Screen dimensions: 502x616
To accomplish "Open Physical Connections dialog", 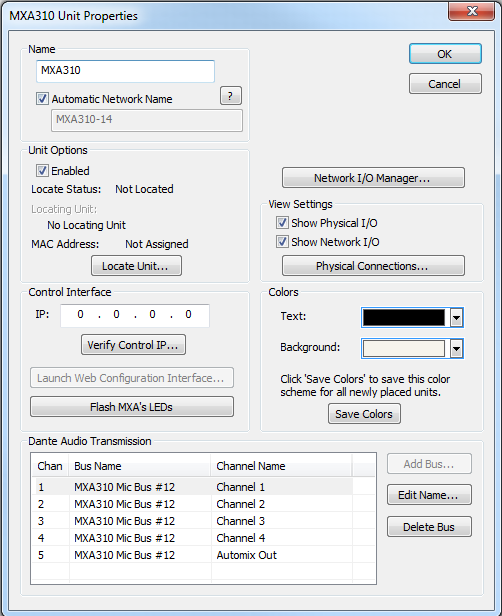I will point(373,266).
